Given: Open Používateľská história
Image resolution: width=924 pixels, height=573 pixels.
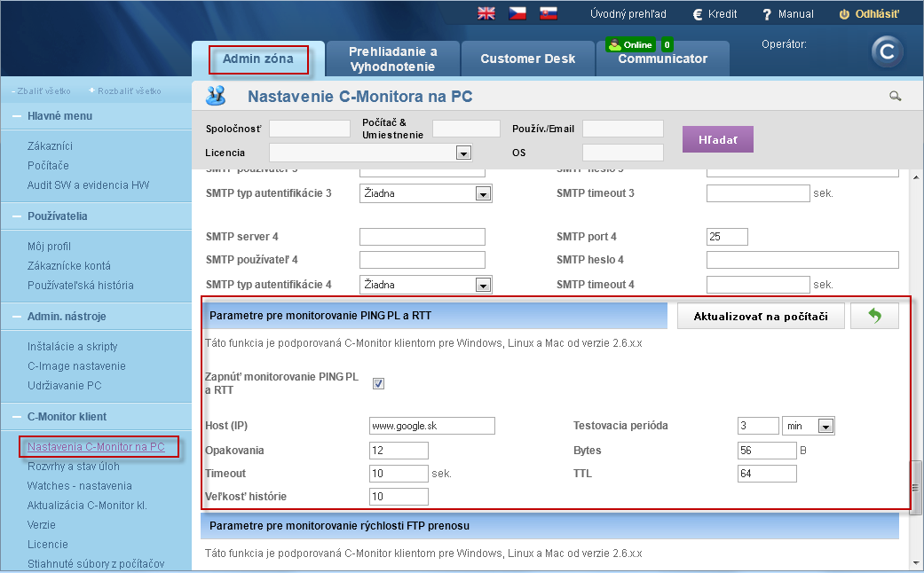Looking at the screenshot, I should click(x=81, y=285).
